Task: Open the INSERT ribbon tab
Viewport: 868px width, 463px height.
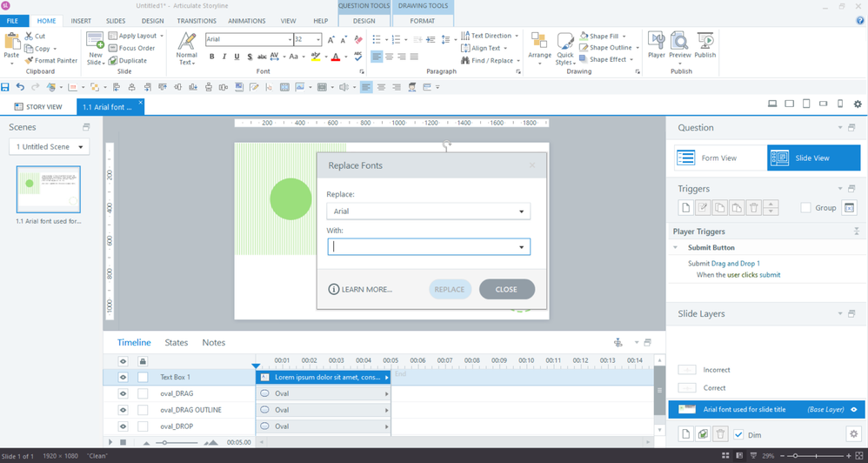Action: 81,21
